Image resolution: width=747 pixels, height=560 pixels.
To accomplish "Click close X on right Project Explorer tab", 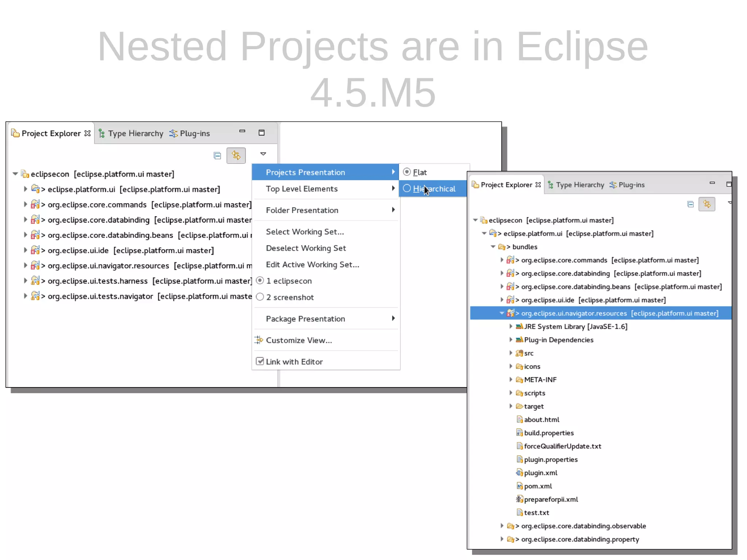I will click(538, 185).
